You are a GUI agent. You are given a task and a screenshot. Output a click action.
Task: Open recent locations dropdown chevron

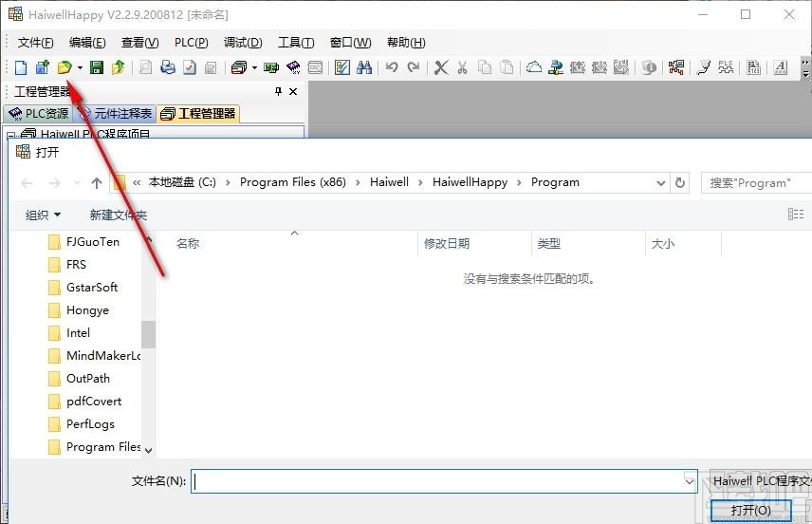click(x=77, y=183)
